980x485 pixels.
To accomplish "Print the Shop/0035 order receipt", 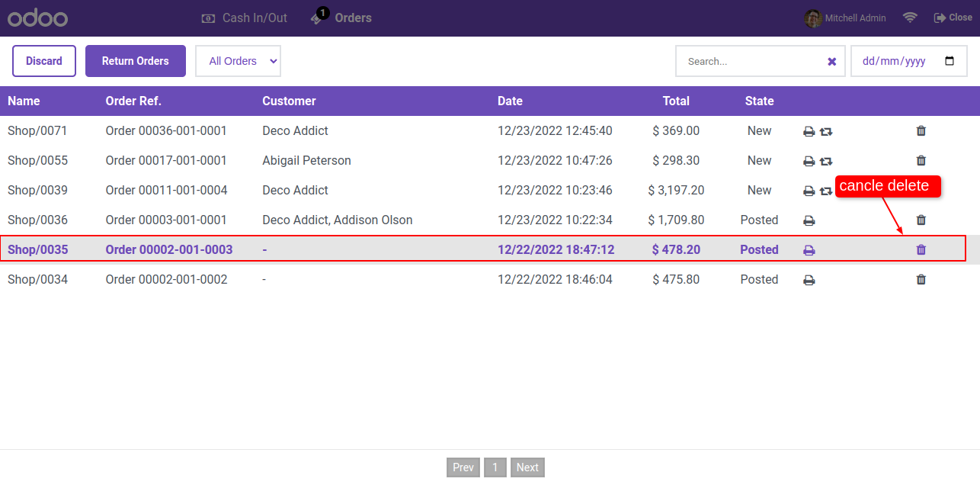I will pos(809,250).
